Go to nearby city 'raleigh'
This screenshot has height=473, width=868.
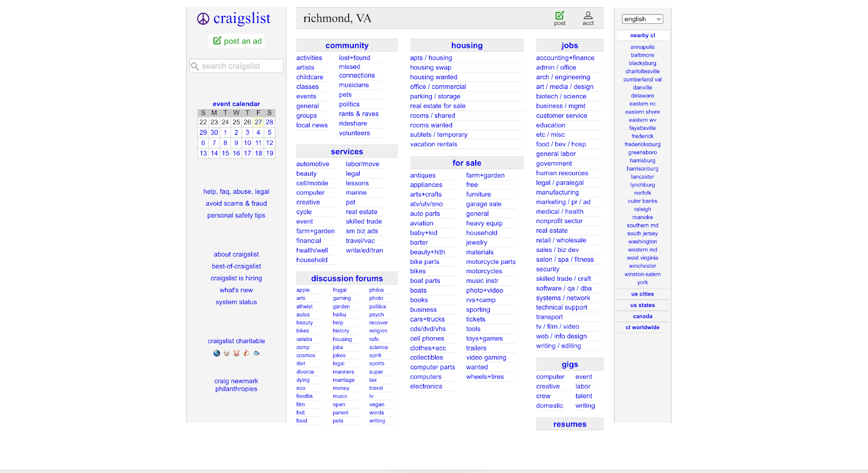pos(642,209)
